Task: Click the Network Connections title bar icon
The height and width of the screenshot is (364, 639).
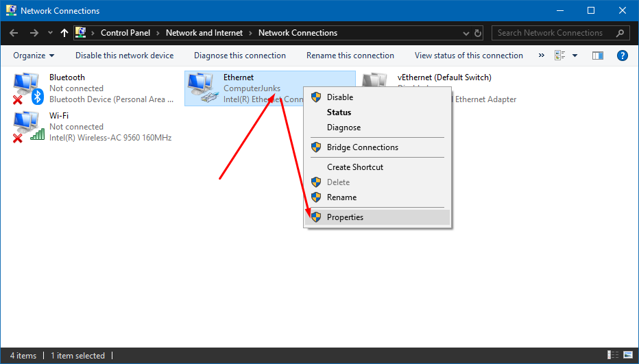Action: (x=11, y=10)
